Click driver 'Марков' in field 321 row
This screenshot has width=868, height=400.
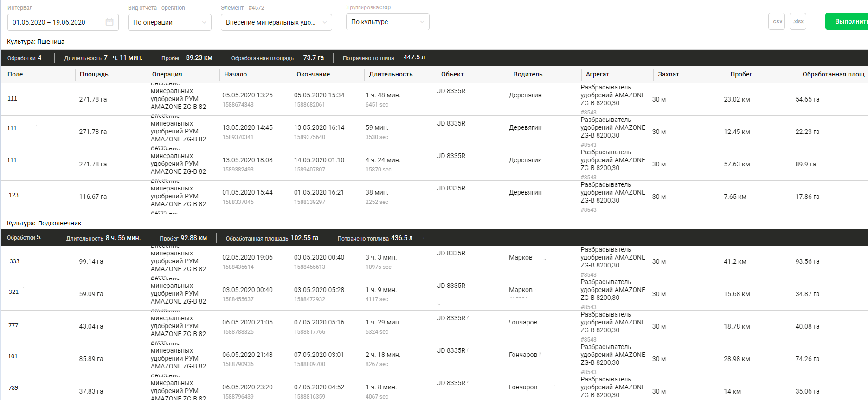[521, 290]
